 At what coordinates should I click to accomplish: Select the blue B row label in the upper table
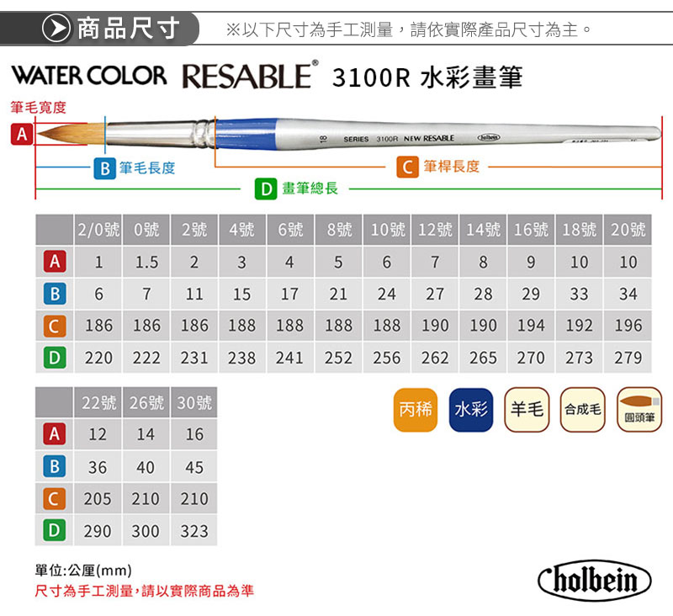55,294
